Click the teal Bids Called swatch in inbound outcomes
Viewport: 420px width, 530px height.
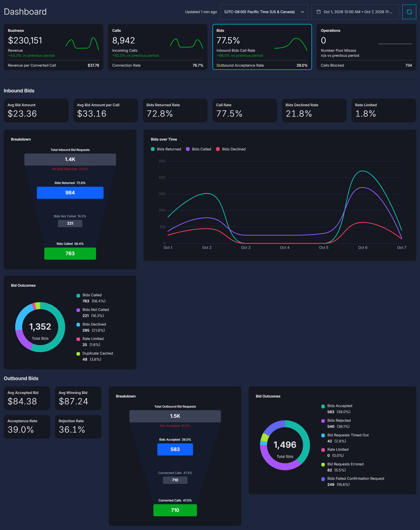78,296
